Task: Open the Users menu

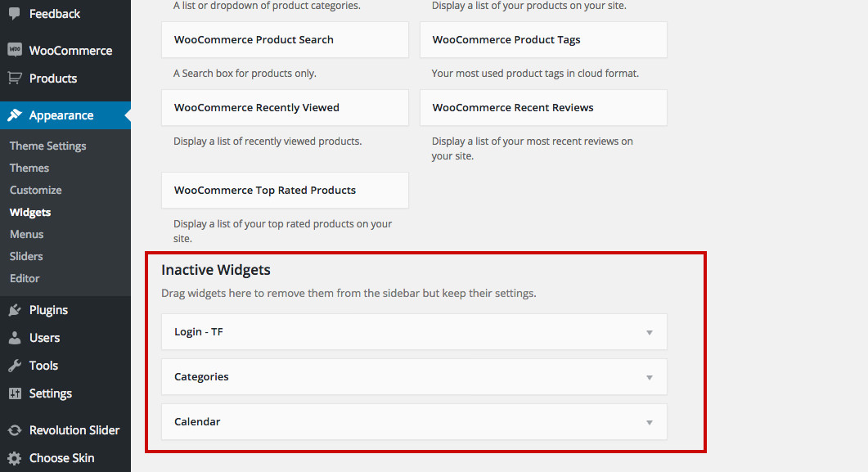Action: 65,338
